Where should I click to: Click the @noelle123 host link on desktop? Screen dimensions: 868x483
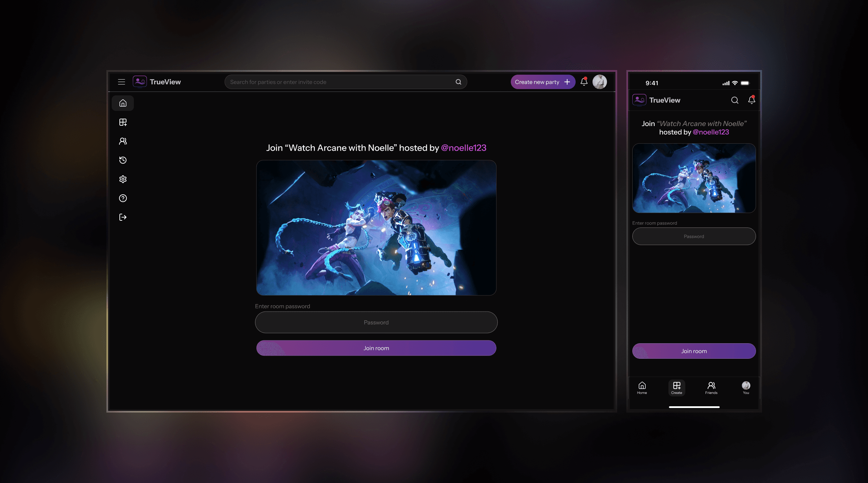[464, 148]
